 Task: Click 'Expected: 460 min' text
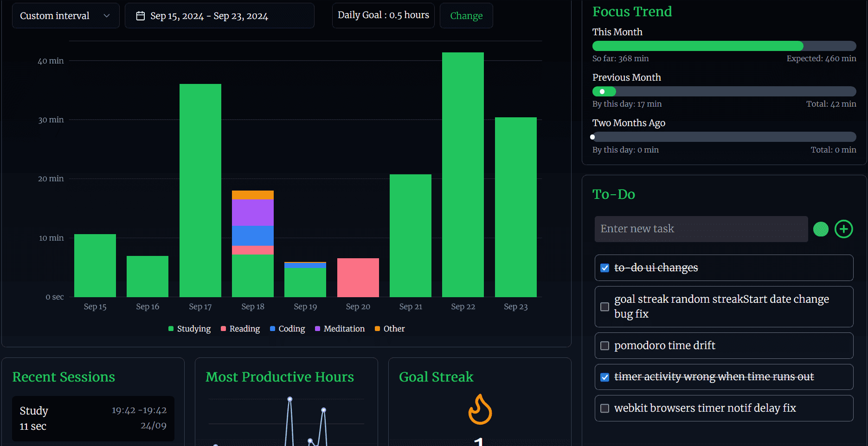click(822, 58)
